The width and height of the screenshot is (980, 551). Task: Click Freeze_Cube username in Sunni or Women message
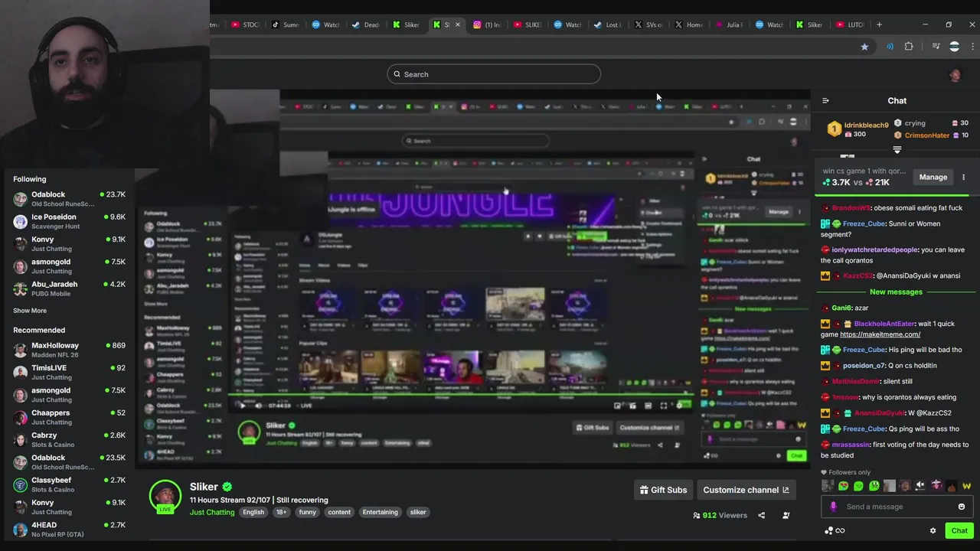pyautogui.click(x=864, y=223)
